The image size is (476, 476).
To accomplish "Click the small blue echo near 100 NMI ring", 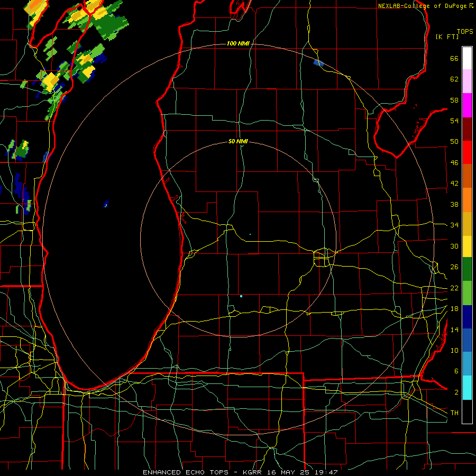I will point(318,63).
